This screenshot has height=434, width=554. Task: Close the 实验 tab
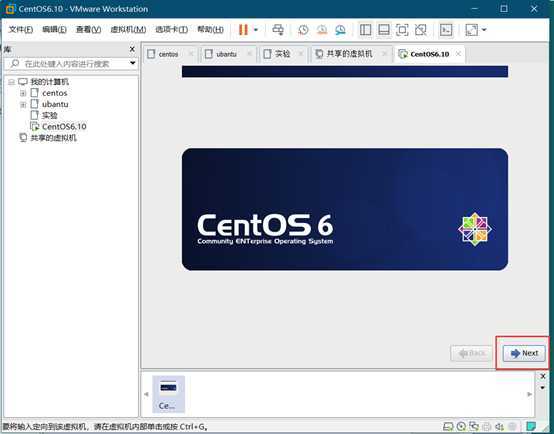pyautogui.click(x=301, y=54)
